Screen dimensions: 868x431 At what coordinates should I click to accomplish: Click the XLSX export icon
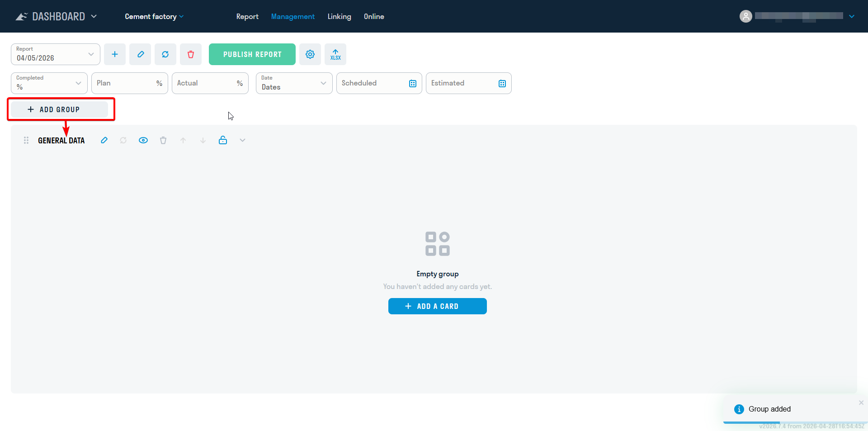click(x=335, y=54)
